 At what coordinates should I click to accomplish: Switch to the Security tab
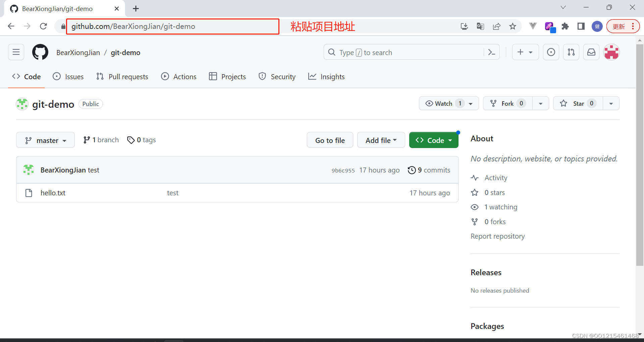[x=277, y=77]
